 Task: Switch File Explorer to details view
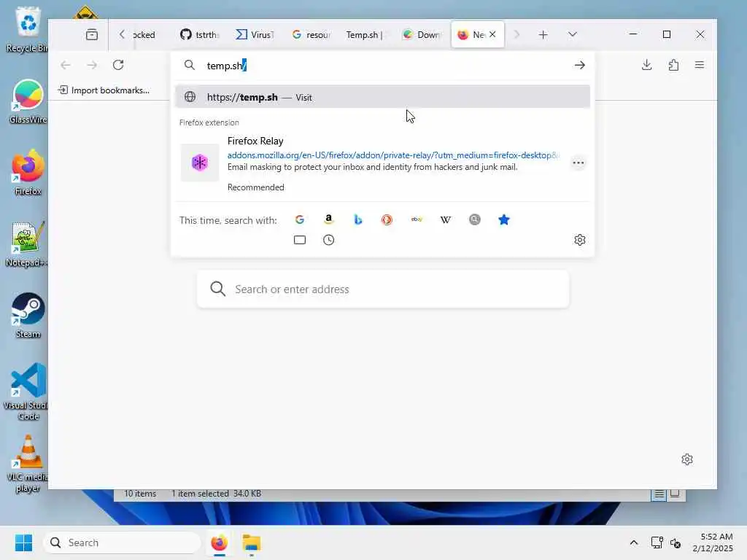tap(659, 494)
